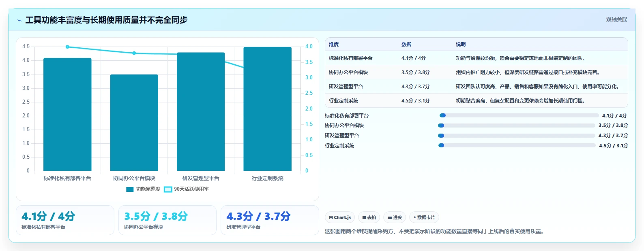644x251 pixels.
Task: Open the 3.5分 / 3.8分 summary card
Action: click(x=167, y=220)
